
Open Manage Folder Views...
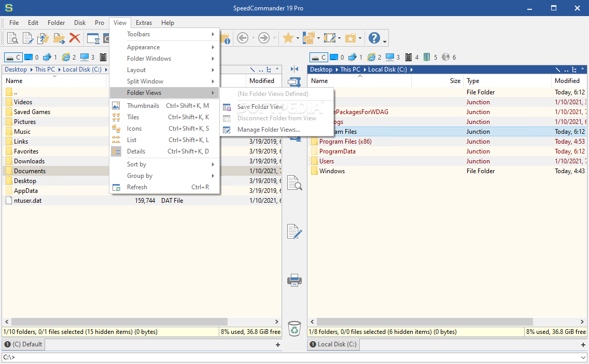tap(276, 130)
